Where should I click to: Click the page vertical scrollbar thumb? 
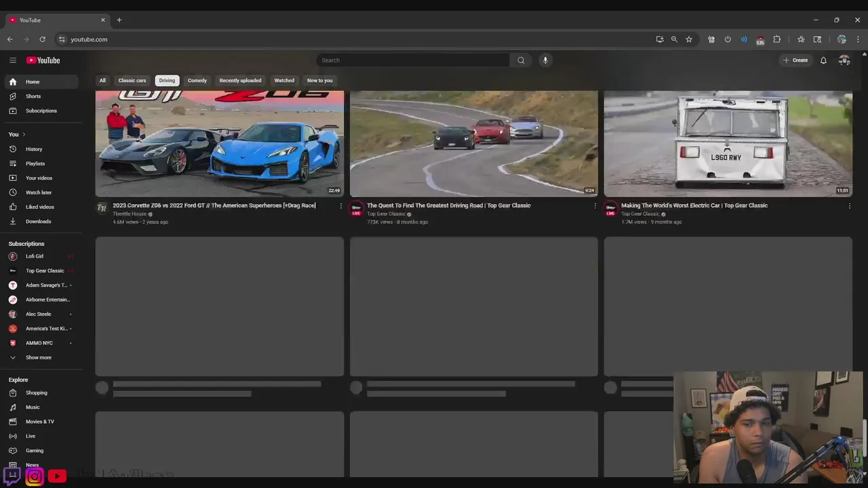(x=865, y=439)
